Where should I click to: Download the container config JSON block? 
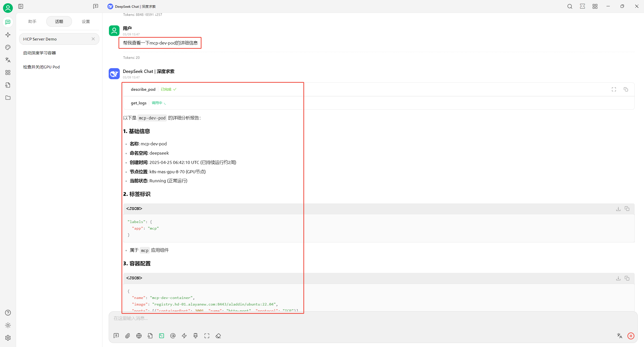618,278
